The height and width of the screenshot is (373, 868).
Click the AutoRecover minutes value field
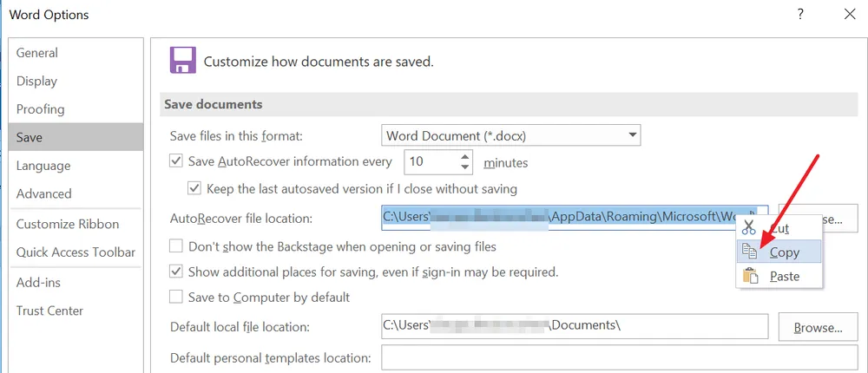tap(431, 162)
